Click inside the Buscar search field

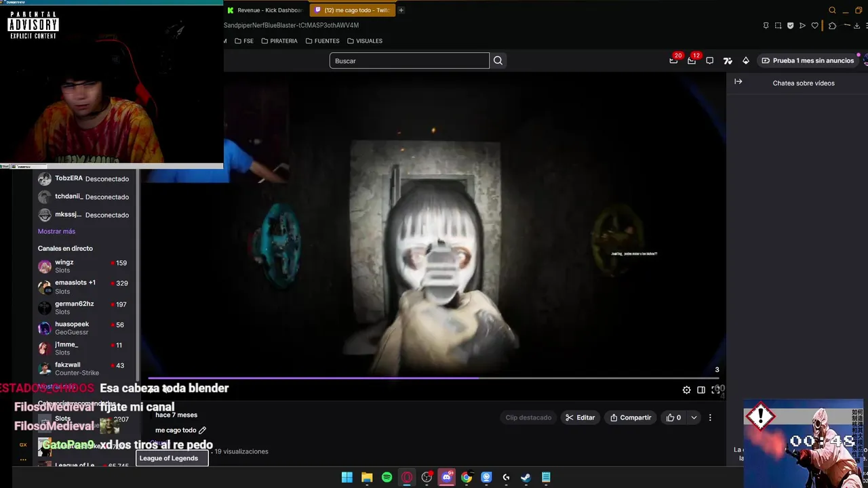[410, 60]
